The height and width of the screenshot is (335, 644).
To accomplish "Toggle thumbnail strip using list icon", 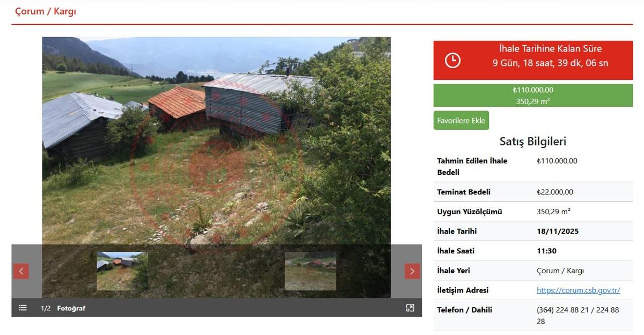I will (23, 308).
